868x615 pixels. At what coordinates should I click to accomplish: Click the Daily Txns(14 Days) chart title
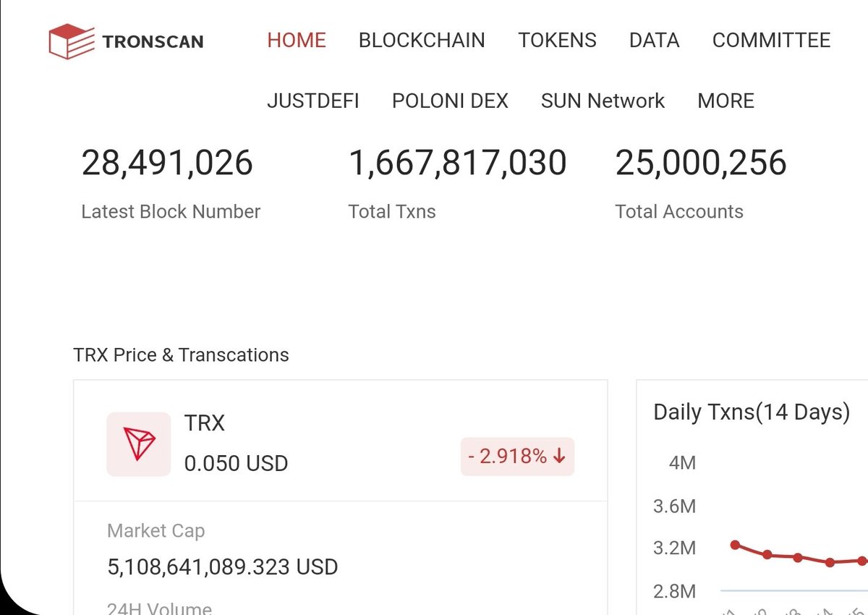point(752,412)
